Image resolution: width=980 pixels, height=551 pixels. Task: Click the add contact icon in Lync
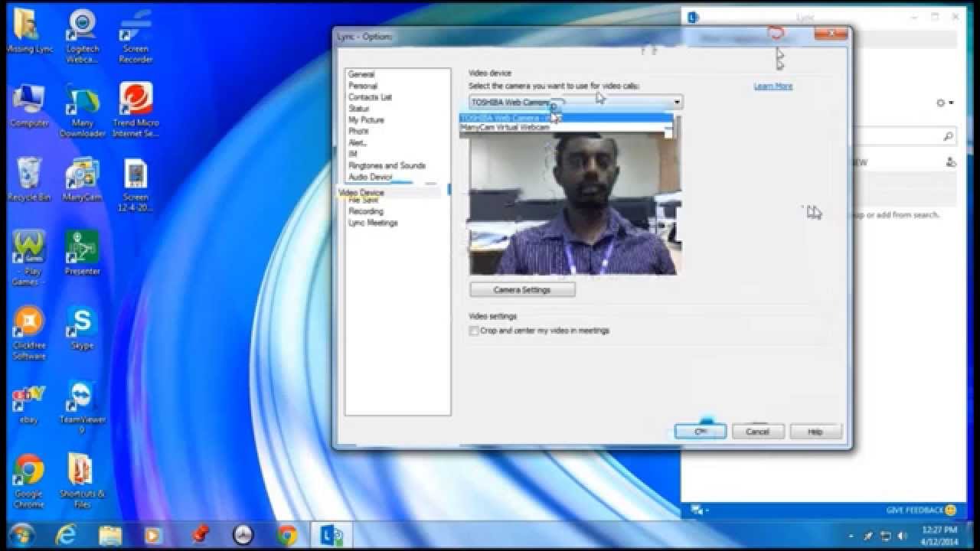click(x=950, y=162)
